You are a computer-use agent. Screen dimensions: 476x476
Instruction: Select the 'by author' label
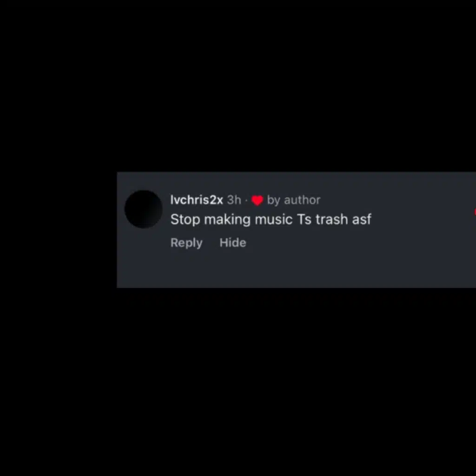294,200
